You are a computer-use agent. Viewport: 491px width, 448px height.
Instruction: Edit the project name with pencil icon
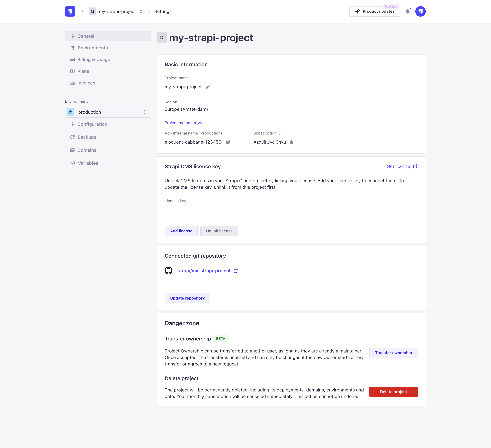click(208, 86)
